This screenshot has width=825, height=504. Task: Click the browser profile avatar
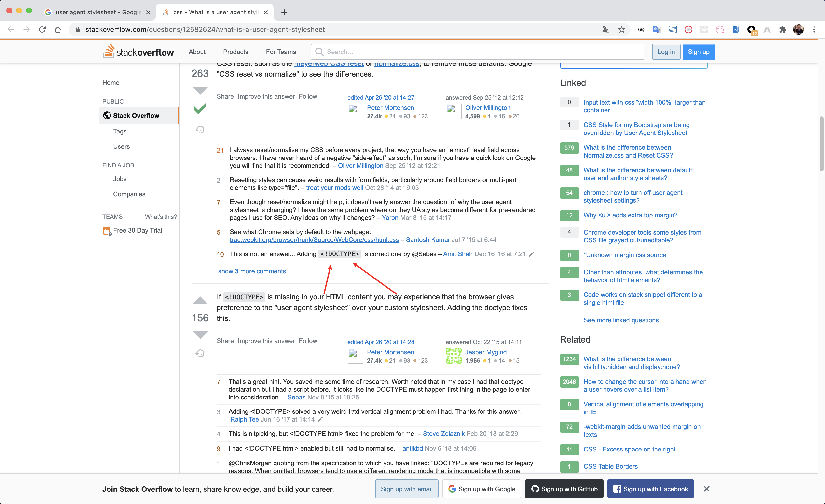coord(798,29)
